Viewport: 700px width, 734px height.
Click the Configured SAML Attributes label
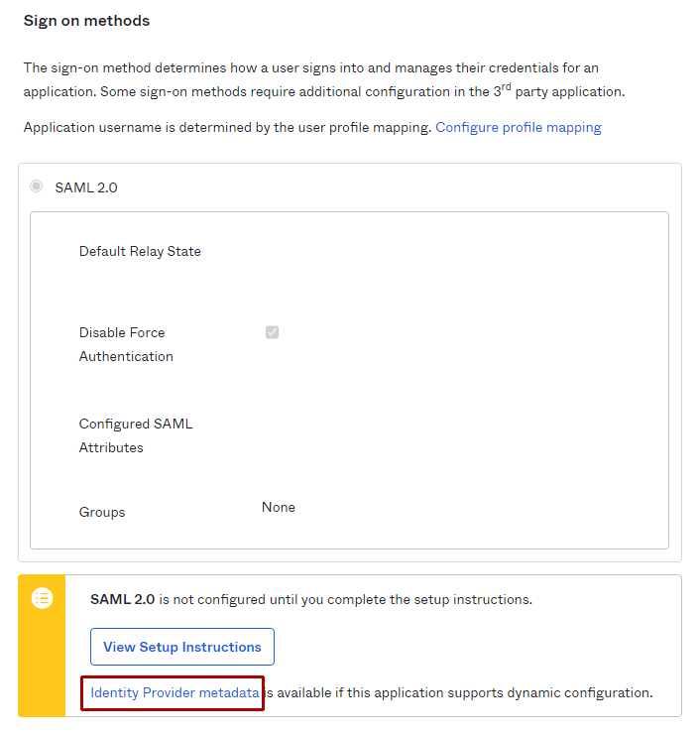[x=136, y=435]
